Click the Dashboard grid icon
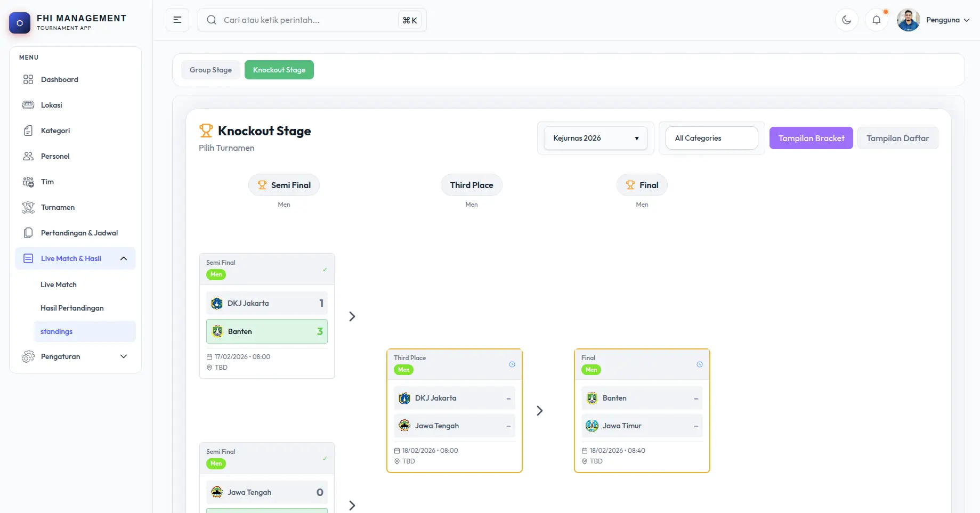This screenshot has width=980, height=513. pyautogui.click(x=28, y=79)
